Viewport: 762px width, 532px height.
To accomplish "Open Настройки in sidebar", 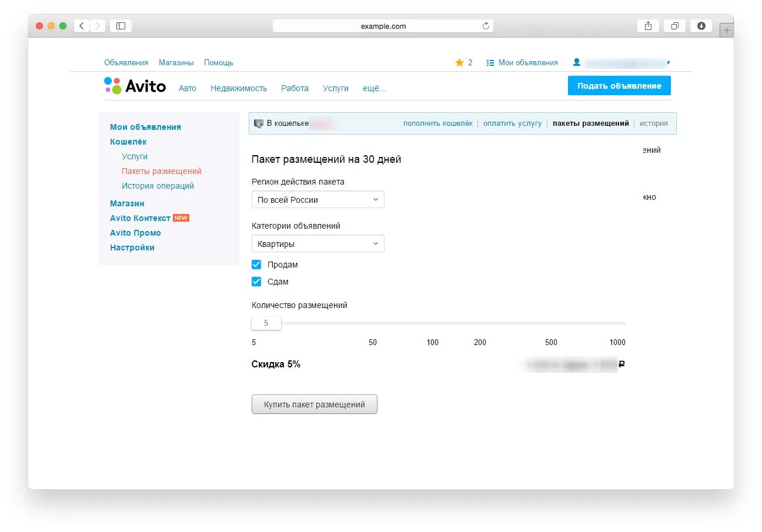I will click(132, 247).
